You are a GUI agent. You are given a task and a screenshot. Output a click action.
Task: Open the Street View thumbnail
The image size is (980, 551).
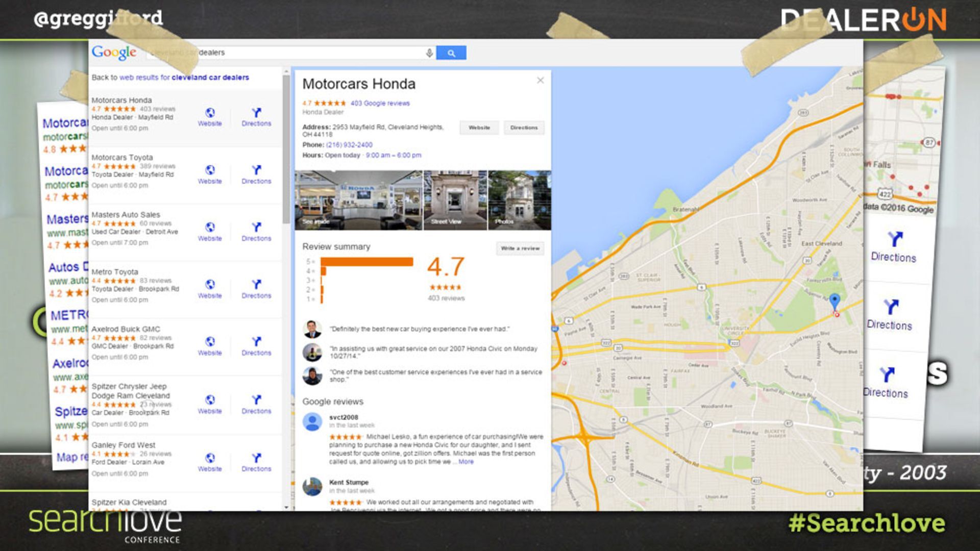click(x=455, y=200)
